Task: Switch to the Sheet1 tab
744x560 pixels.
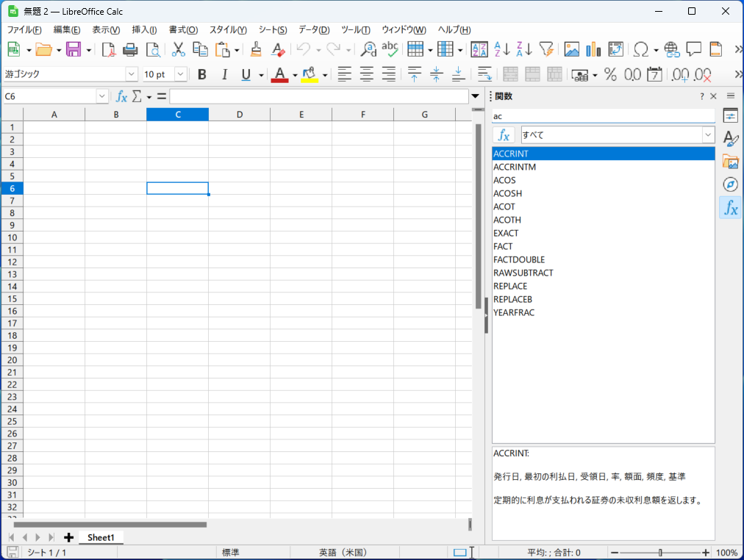Action: coord(101,537)
